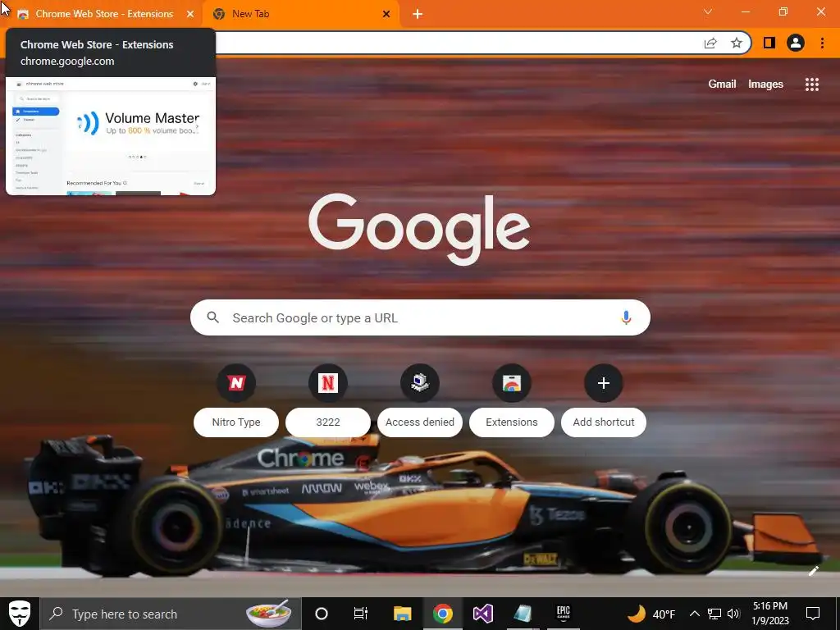
Task: Open the Access denied shortcut icon
Action: tap(420, 383)
